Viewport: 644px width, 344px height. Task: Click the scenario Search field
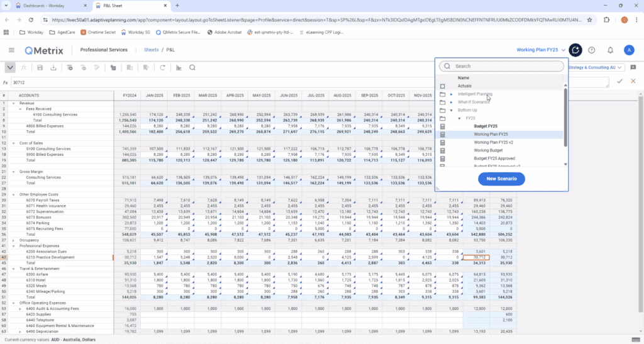(x=501, y=66)
